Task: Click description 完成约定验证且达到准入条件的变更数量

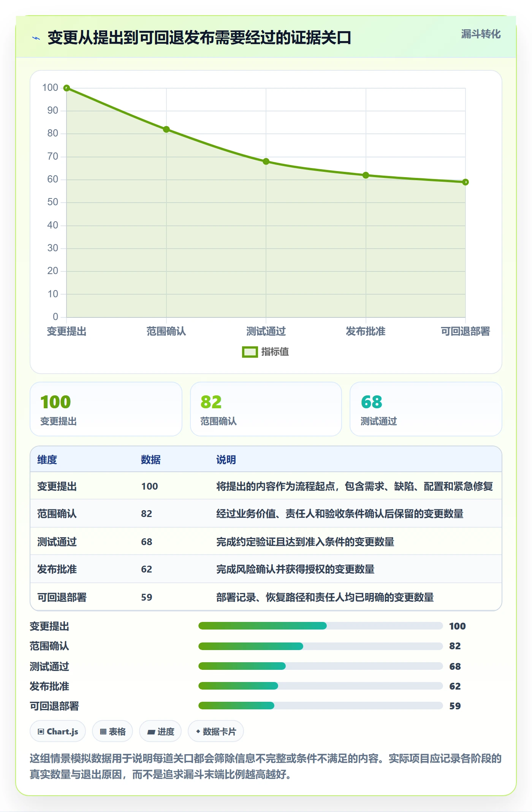Action: coord(305,542)
